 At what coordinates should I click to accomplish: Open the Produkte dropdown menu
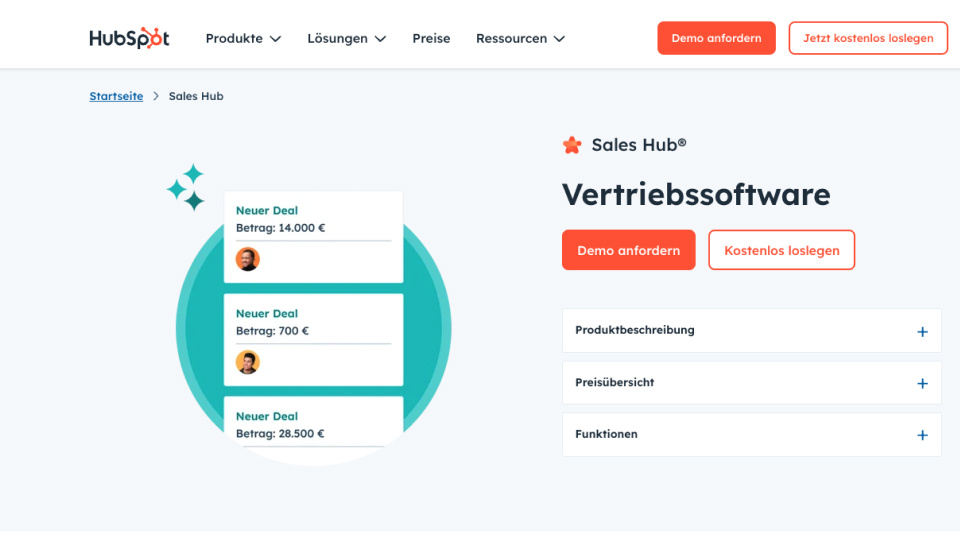coord(243,39)
